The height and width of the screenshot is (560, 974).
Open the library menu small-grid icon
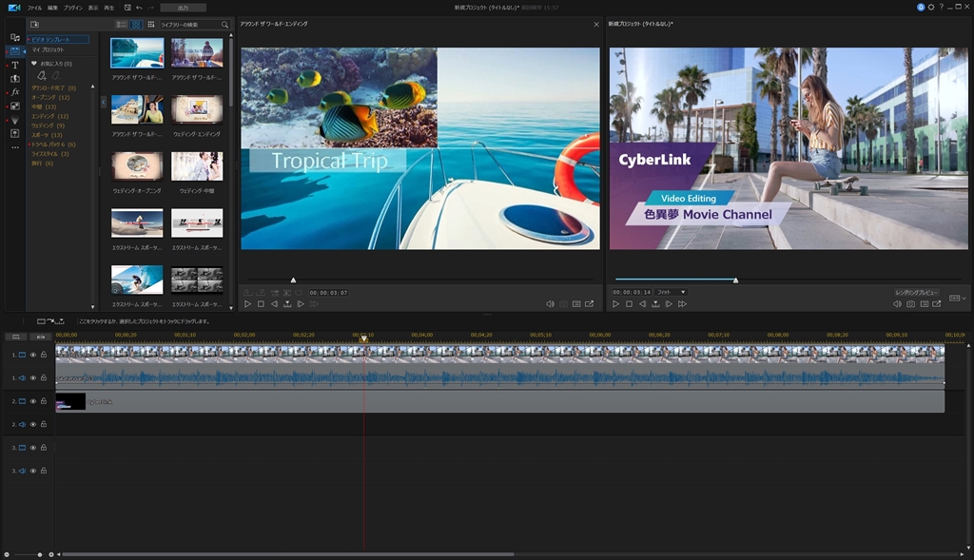pyautogui.click(x=151, y=24)
